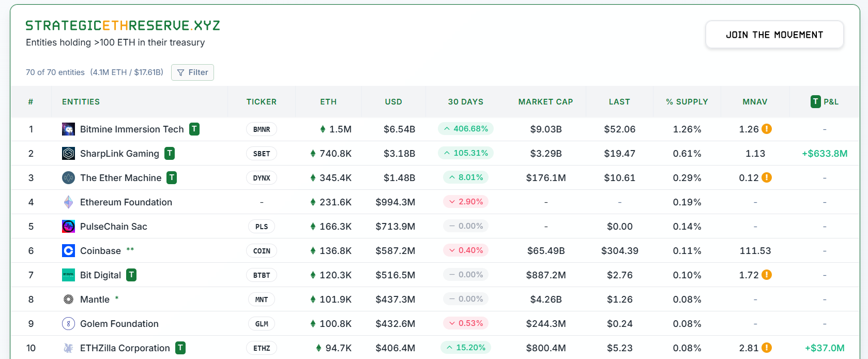The width and height of the screenshot is (868, 359).
Task: Click the ETHZ ticker pill
Action: pos(262,348)
